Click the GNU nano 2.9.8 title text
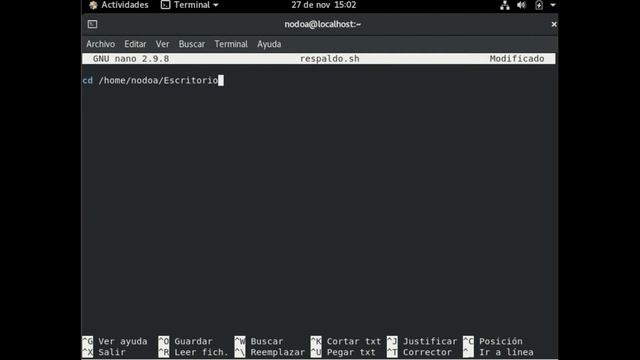 pyautogui.click(x=131, y=59)
